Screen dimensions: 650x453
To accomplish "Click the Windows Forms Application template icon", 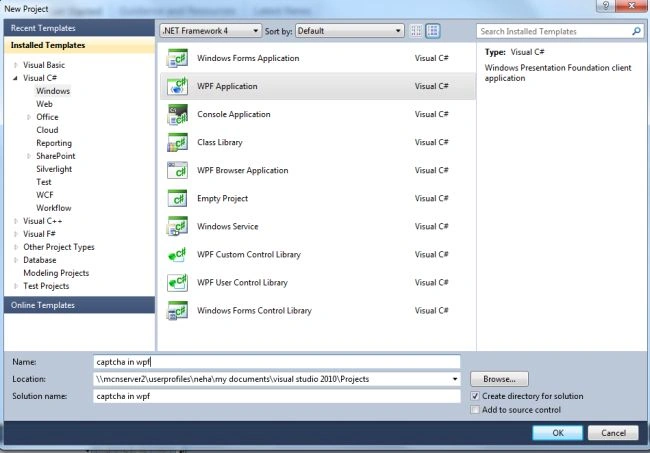I will tap(177, 58).
